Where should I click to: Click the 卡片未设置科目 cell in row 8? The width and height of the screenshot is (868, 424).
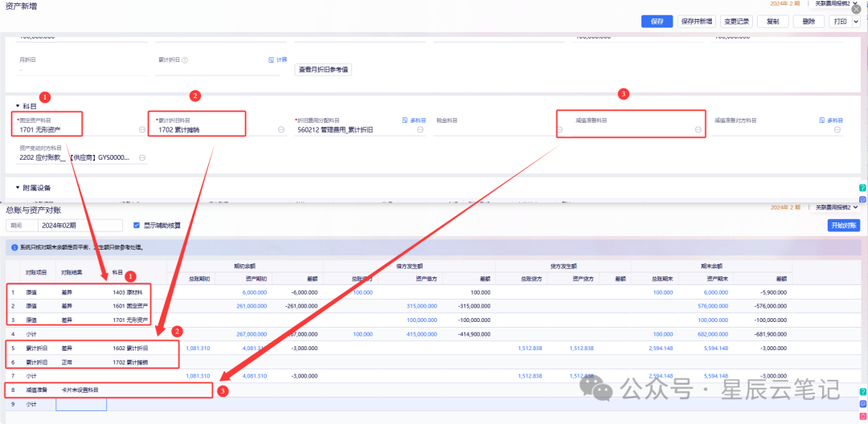[x=80, y=390]
